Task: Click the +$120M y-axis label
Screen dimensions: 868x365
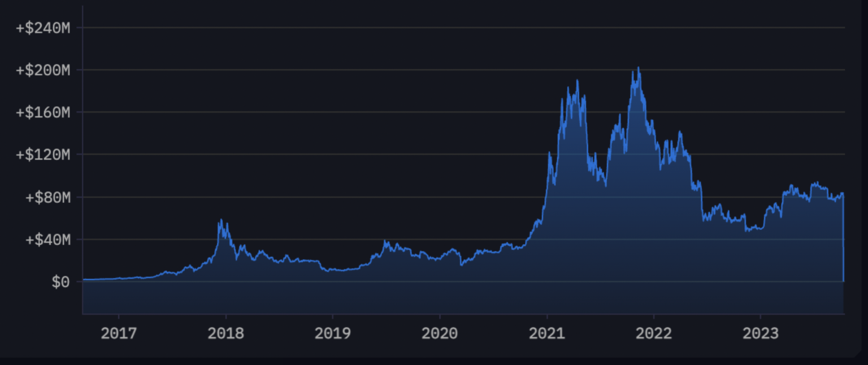Action: coord(43,155)
